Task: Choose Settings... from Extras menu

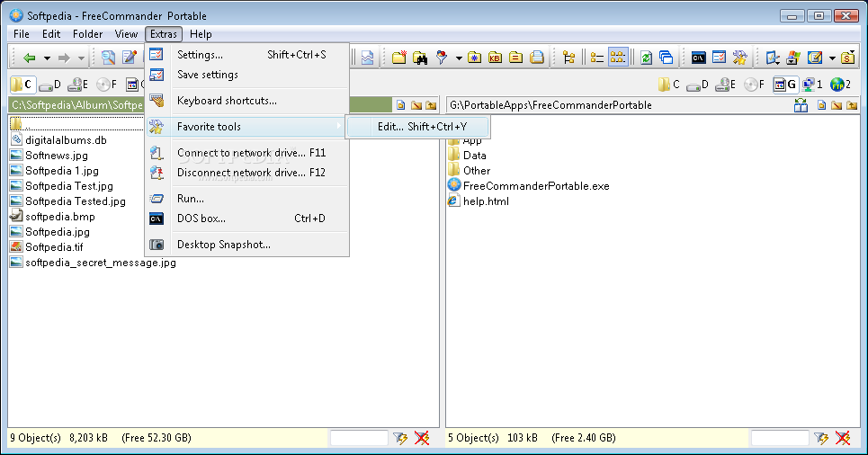Action: pyautogui.click(x=247, y=55)
